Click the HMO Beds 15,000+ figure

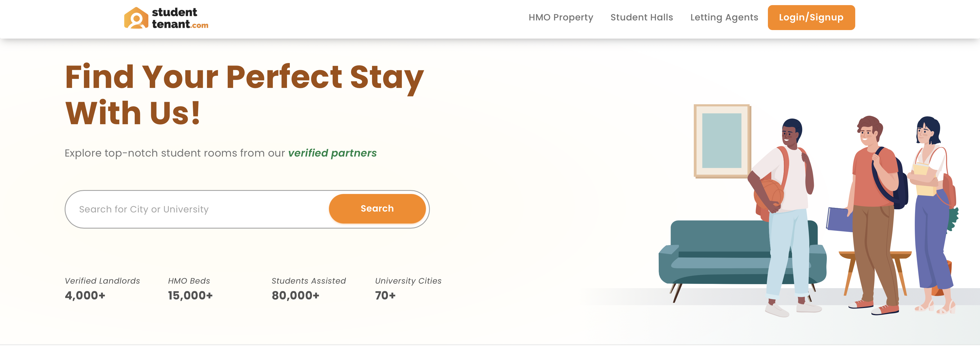click(190, 295)
